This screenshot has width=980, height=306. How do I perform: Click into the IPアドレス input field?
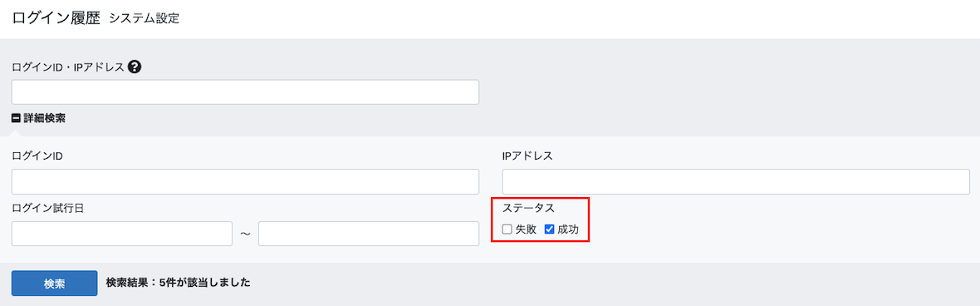(x=736, y=181)
